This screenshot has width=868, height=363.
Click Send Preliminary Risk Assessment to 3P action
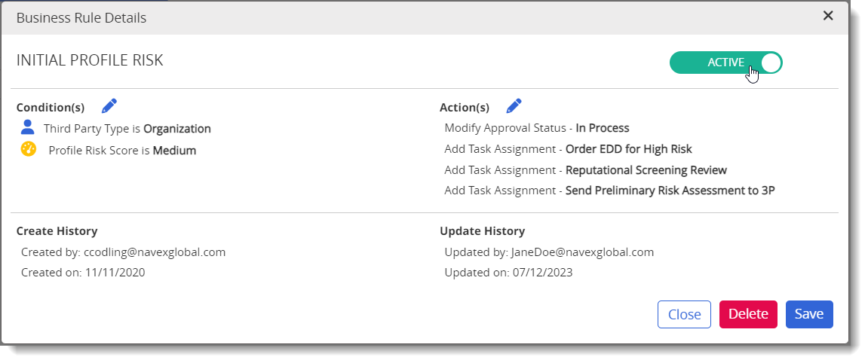[x=609, y=191]
